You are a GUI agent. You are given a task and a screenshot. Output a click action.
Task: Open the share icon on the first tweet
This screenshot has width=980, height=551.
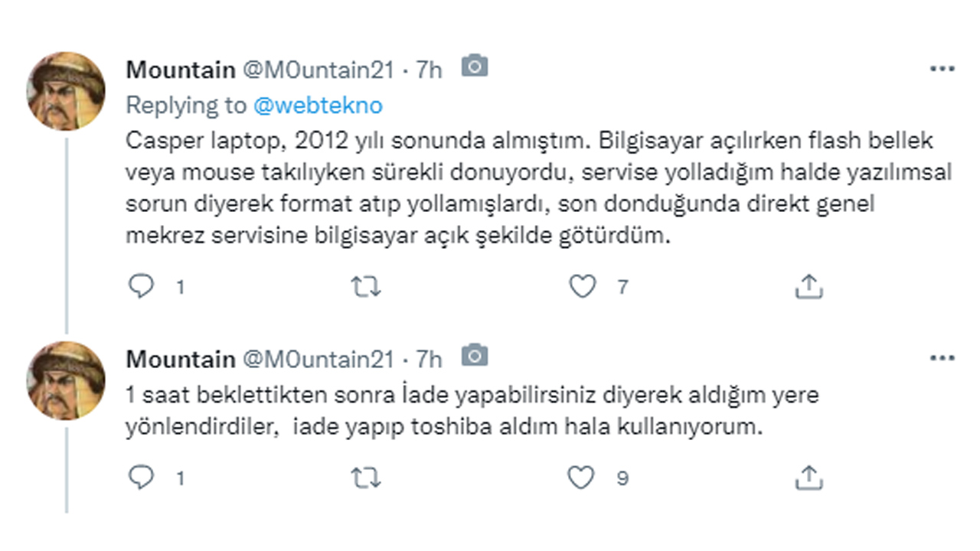coord(809,285)
